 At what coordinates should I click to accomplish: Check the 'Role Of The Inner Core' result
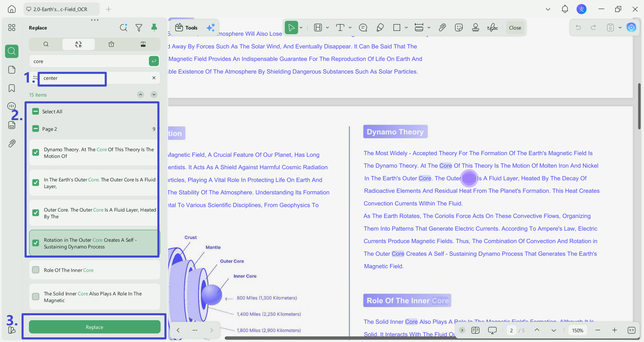tap(36, 270)
